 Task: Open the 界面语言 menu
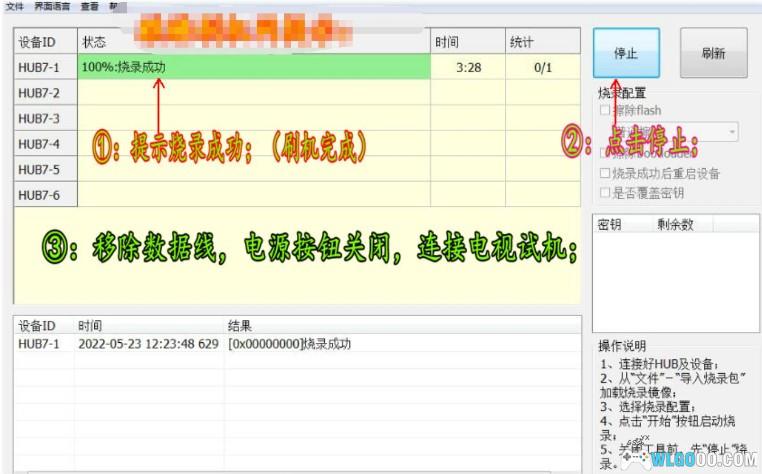click(52, 6)
